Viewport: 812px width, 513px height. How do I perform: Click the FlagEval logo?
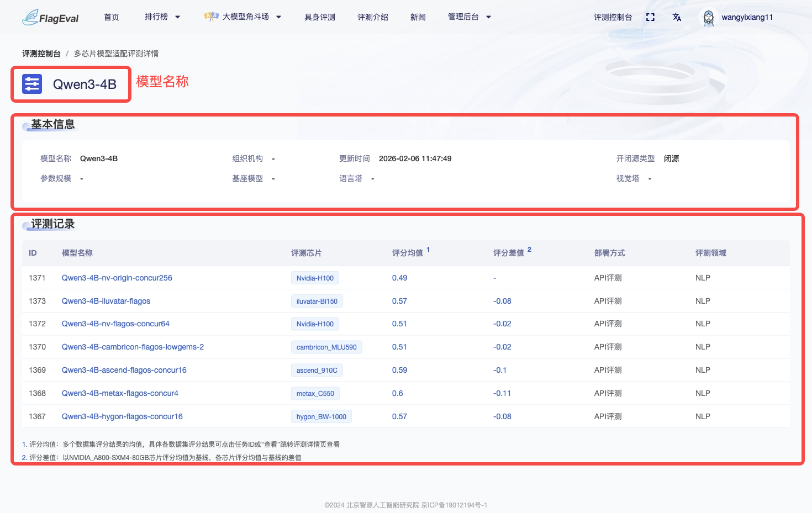pos(50,17)
